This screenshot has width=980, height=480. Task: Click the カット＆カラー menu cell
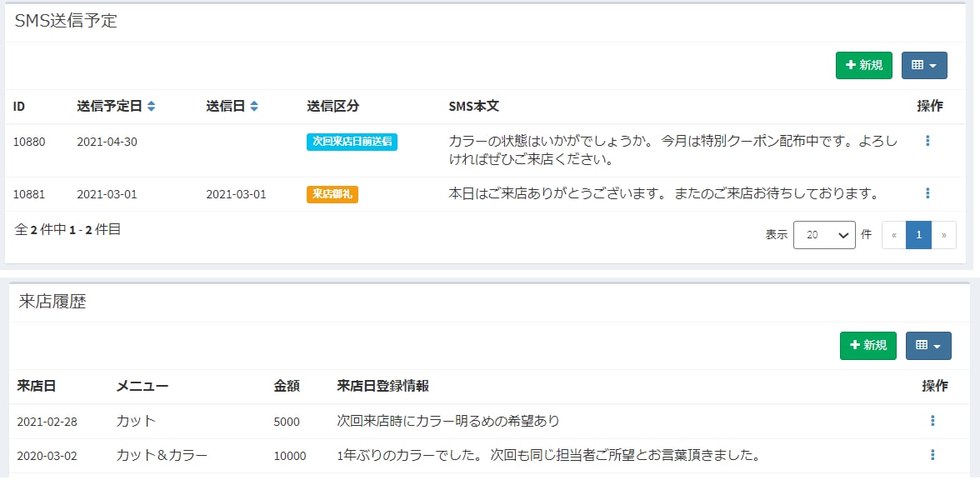point(162,455)
